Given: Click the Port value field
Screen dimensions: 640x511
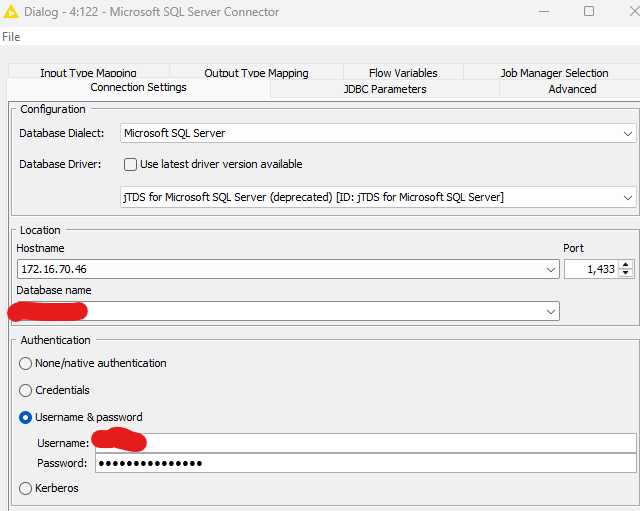Looking at the screenshot, I should click(x=591, y=269).
